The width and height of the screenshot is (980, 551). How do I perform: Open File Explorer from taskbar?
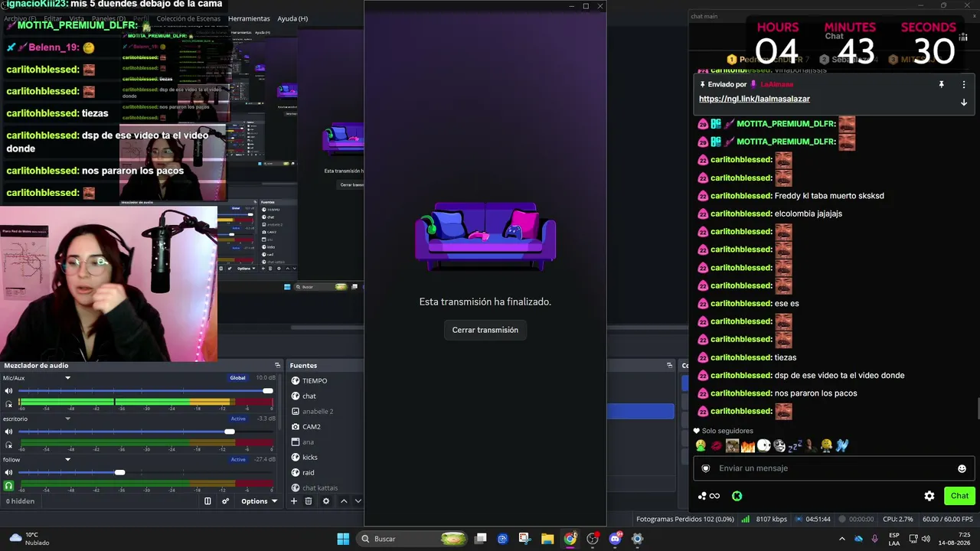pyautogui.click(x=547, y=539)
